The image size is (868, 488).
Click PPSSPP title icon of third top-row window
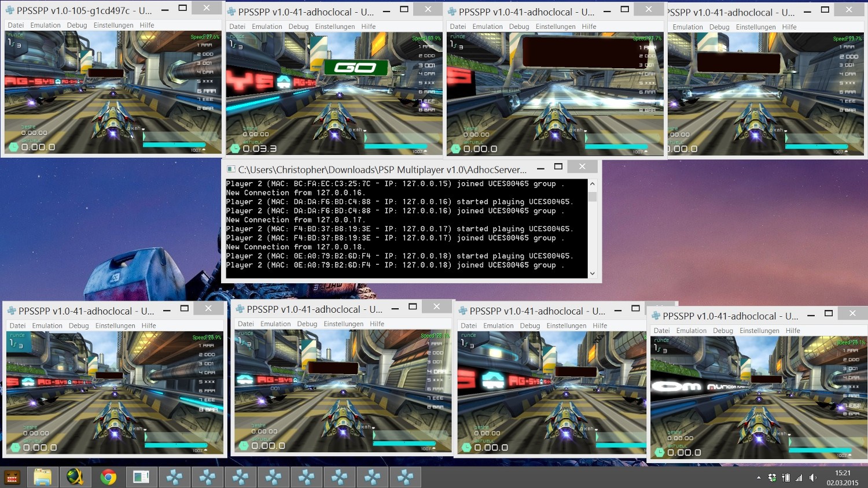[452, 12]
